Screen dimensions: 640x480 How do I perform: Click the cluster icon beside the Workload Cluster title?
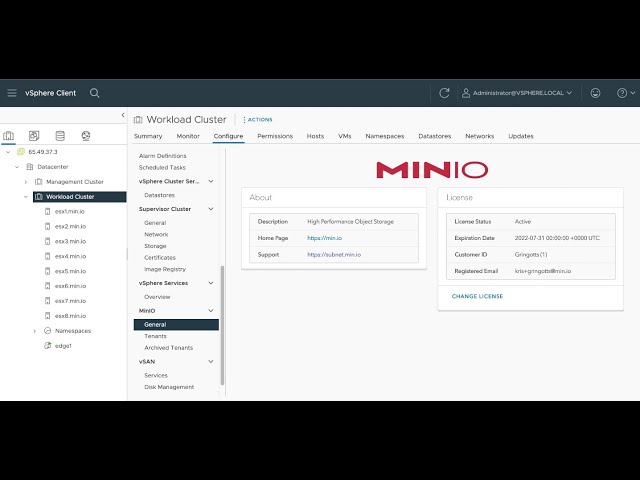tap(138, 120)
